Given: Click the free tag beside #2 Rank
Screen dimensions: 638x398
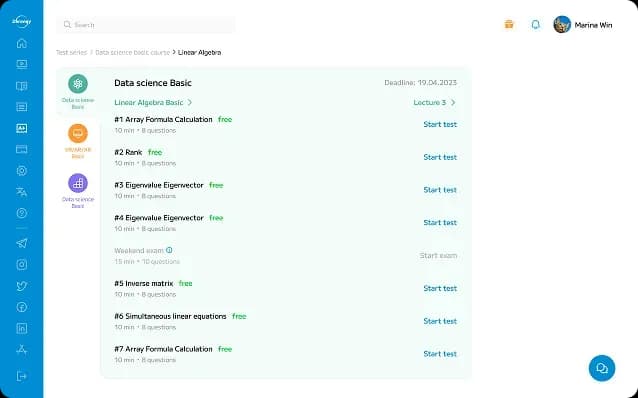Looking at the screenshot, I should click(x=155, y=152).
